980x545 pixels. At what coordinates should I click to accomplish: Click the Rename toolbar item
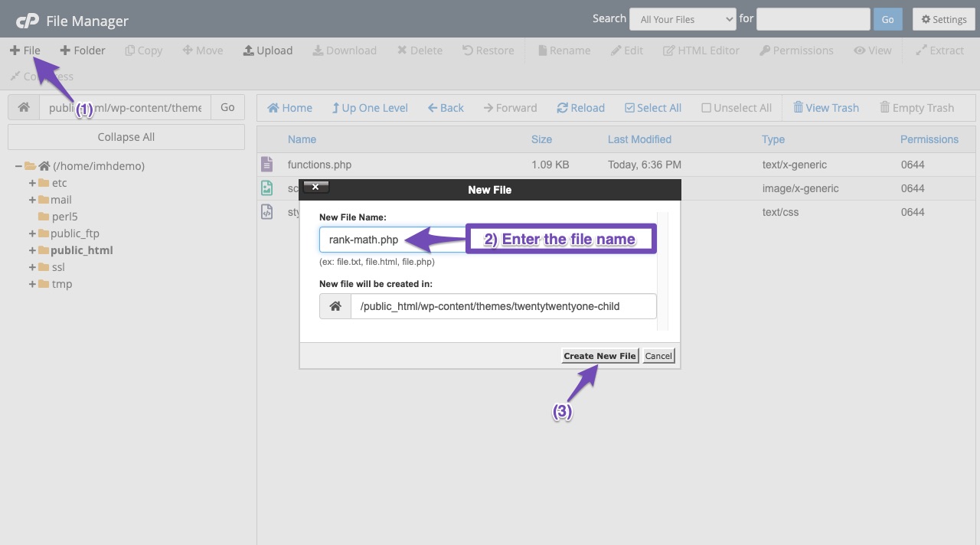(x=564, y=51)
